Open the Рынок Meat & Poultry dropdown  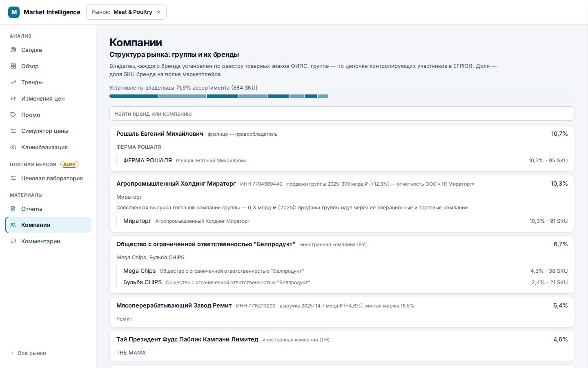[126, 12]
